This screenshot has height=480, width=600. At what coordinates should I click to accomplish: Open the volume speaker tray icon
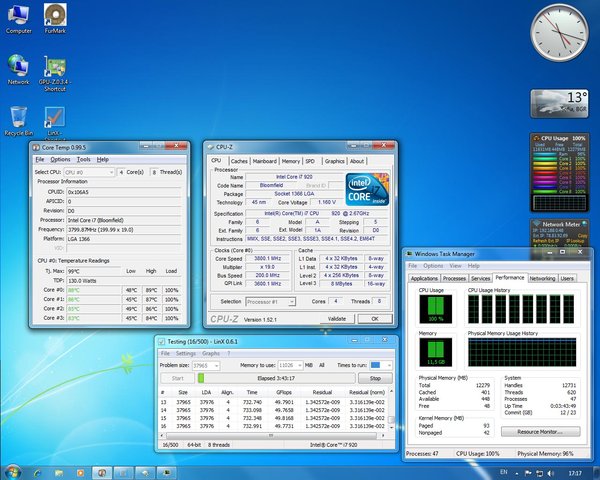click(x=551, y=473)
